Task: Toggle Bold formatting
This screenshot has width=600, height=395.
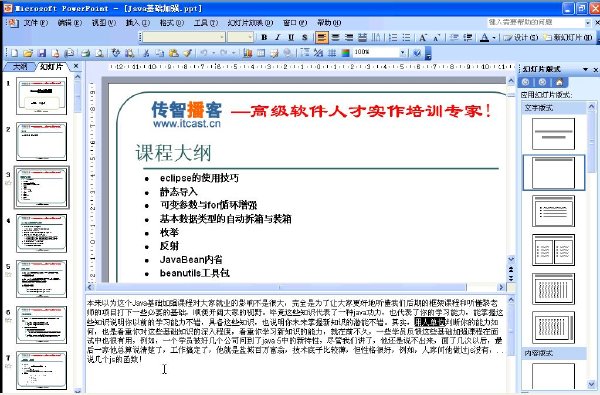Action: tap(264, 37)
